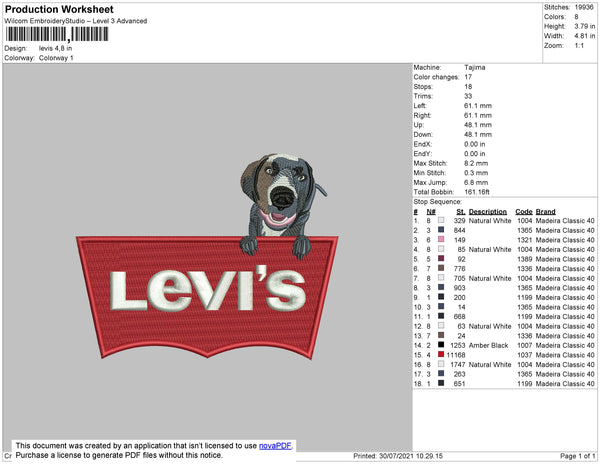Screen dimensions: 600x464
Task: Select the 'Printed: 30/07/2021 10.29.15' footer text
Action: 398,456
